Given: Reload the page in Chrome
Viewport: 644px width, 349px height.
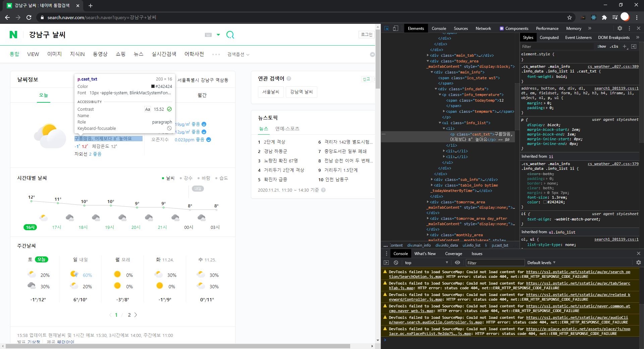Looking at the screenshot, I should (29, 17).
